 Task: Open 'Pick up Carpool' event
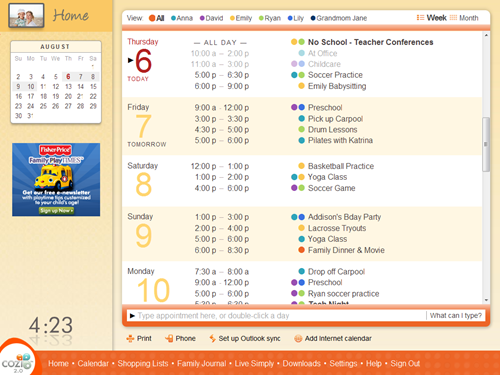(335, 119)
